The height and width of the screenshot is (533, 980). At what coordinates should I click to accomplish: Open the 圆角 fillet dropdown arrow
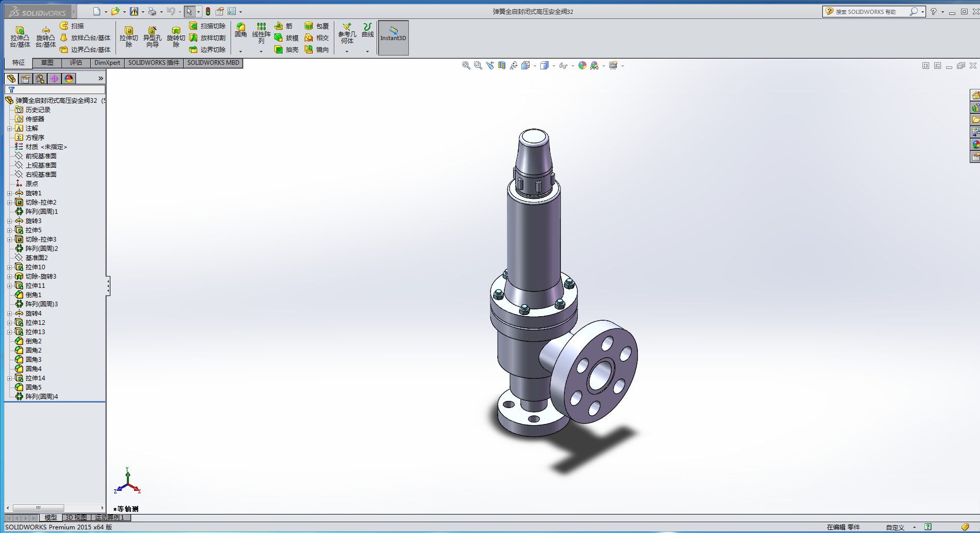(240, 51)
